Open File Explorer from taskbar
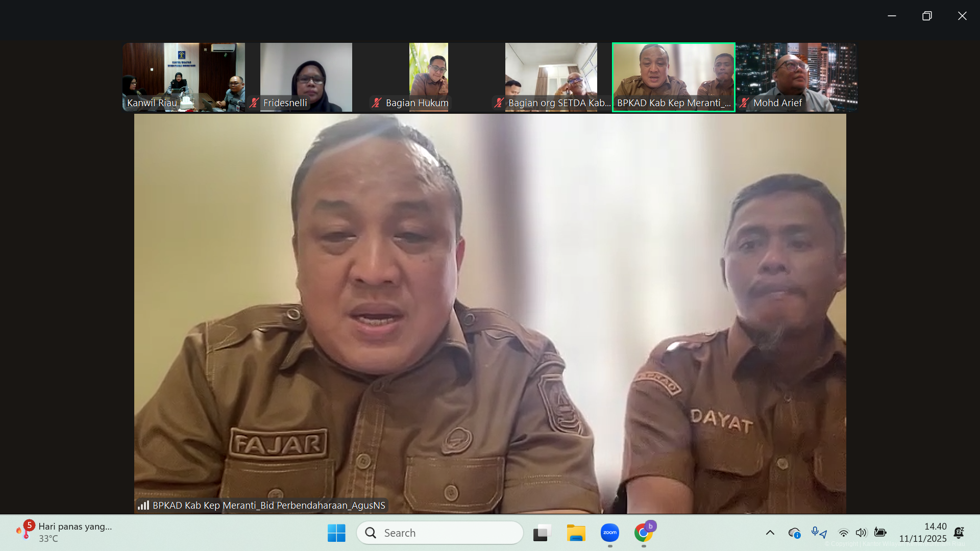This screenshot has width=980, height=551. 576,533
